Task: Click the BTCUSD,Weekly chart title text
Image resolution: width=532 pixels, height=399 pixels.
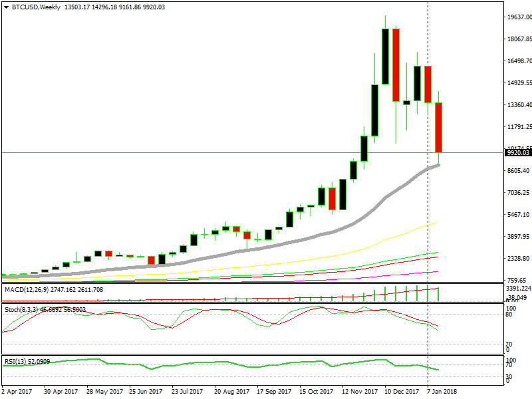Action: [x=36, y=7]
